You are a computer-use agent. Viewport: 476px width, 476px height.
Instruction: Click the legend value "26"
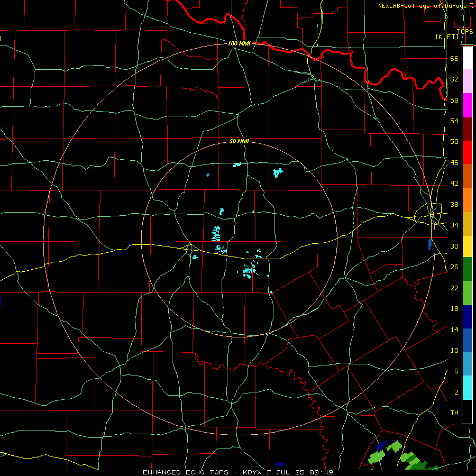[x=454, y=267]
